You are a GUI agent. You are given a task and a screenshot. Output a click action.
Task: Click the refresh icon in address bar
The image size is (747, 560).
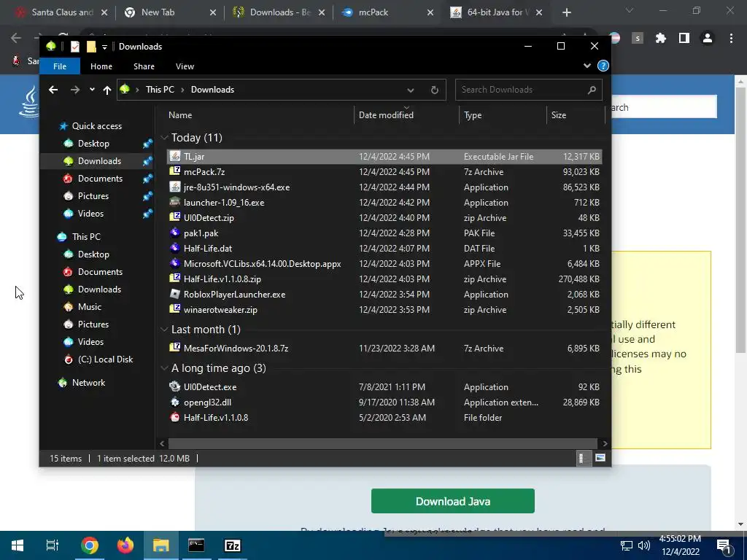[x=435, y=90]
